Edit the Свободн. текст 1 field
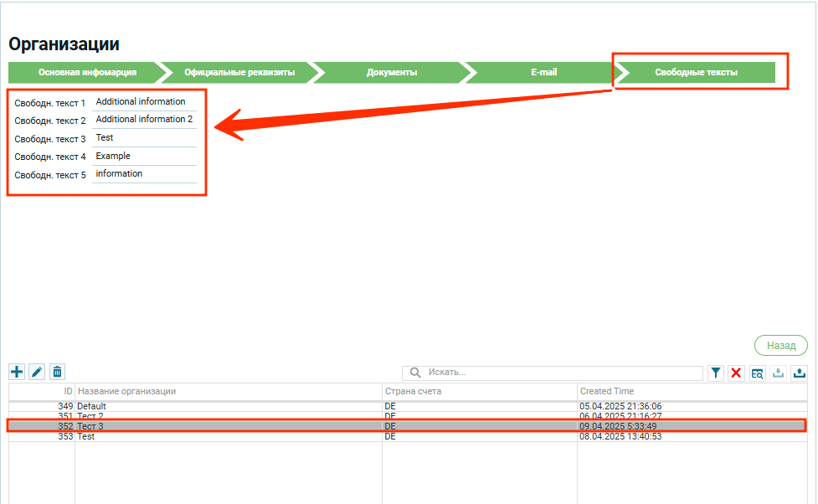The width and height of the screenshot is (818, 504). pos(145,102)
